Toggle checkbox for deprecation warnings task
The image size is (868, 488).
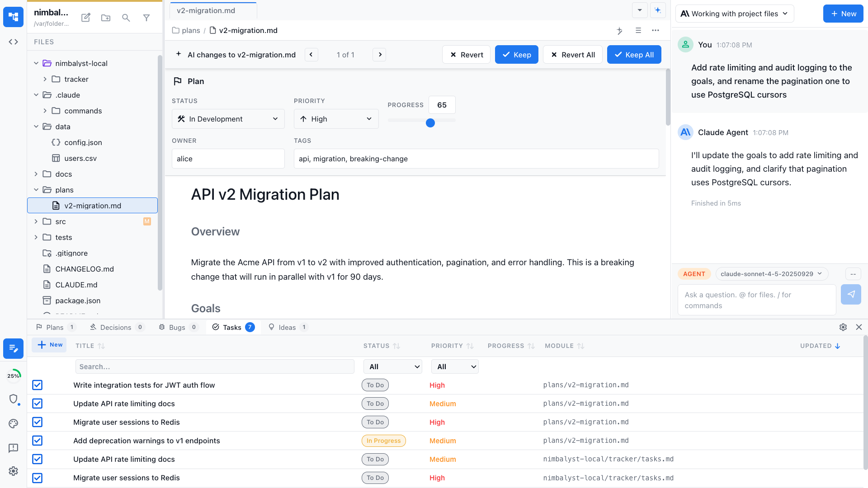tap(38, 441)
